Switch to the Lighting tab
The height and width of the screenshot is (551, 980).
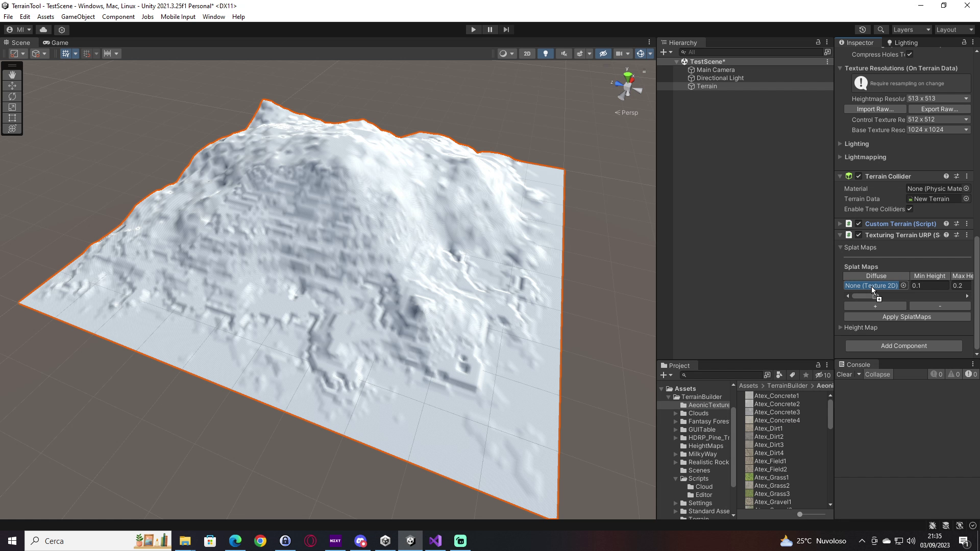[902, 42]
